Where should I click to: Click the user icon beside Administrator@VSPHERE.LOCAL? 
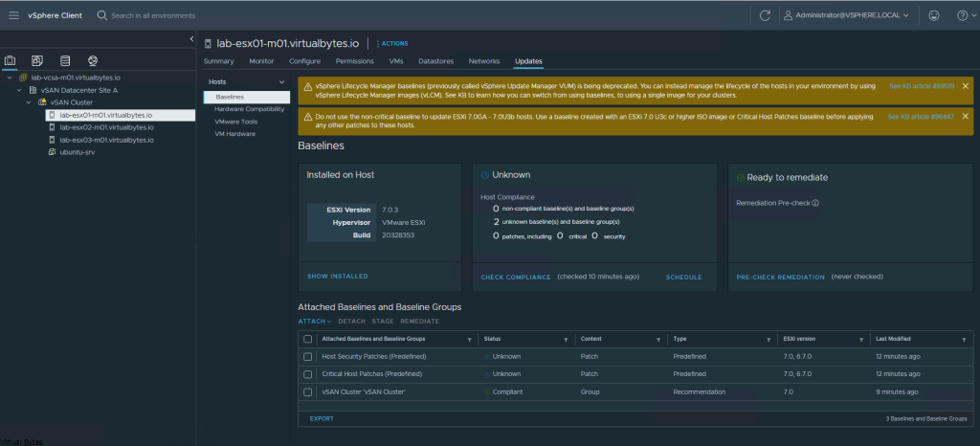point(789,15)
